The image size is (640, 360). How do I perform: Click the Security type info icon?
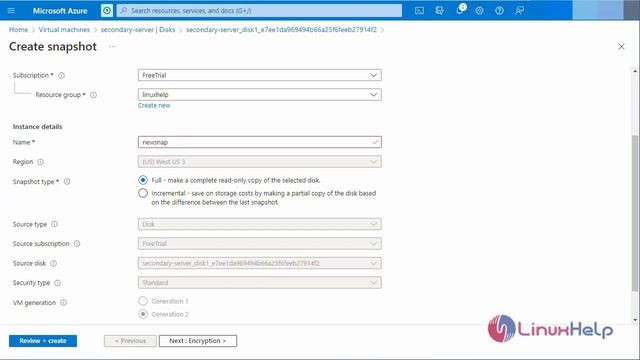[x=58, y=283]
